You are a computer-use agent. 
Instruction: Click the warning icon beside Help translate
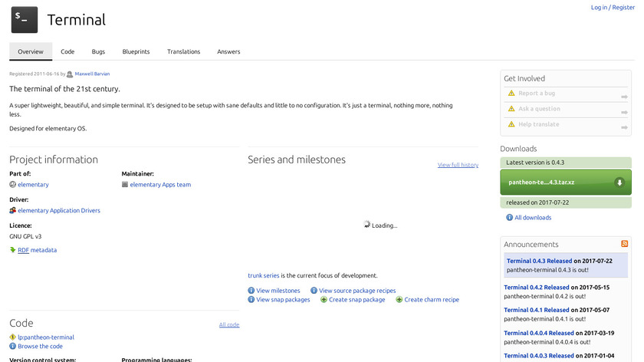click(511, 124)
